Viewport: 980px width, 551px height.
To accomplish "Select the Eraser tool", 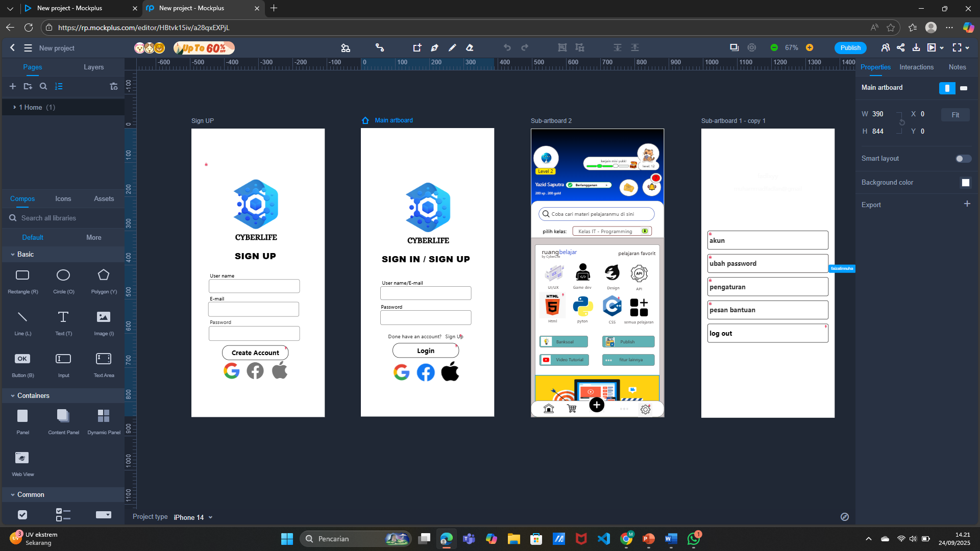I will pyautogui.click(x=470, y=47).
